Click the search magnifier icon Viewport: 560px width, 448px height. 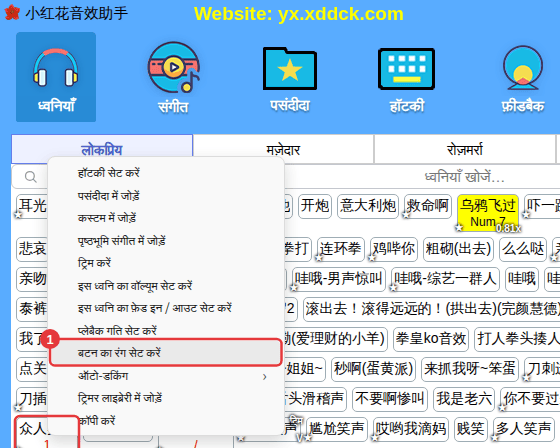(x=30, y=176)
